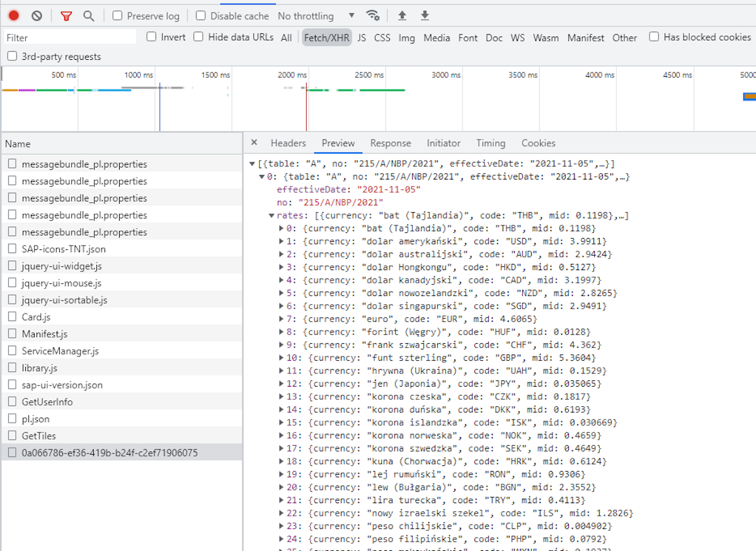Select the jquery-ui-sortable.js request

(x=122, y=300)
